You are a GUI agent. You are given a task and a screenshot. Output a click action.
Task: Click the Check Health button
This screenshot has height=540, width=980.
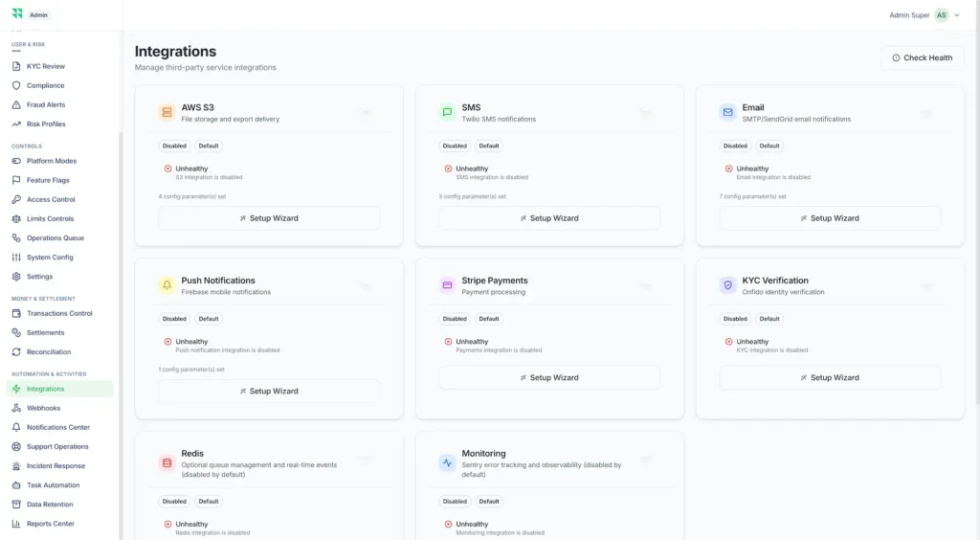coord(923,58)
